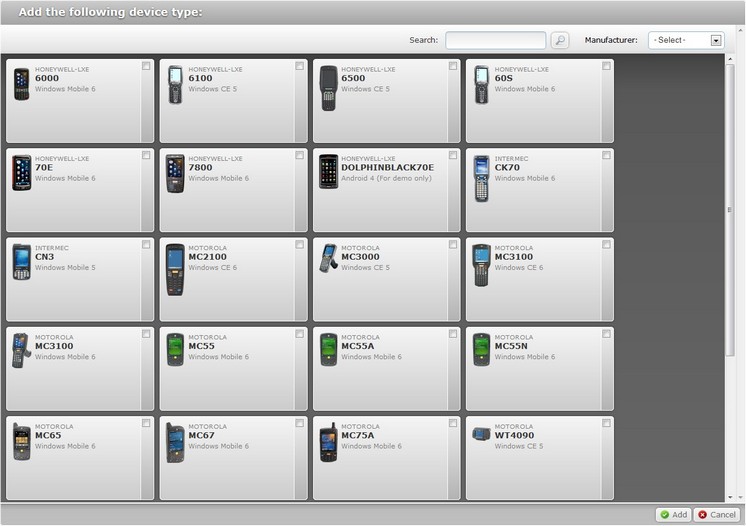Select the MC2100 checkbox
The width and height of the screenshot is (746, 526).
(299, 244)
